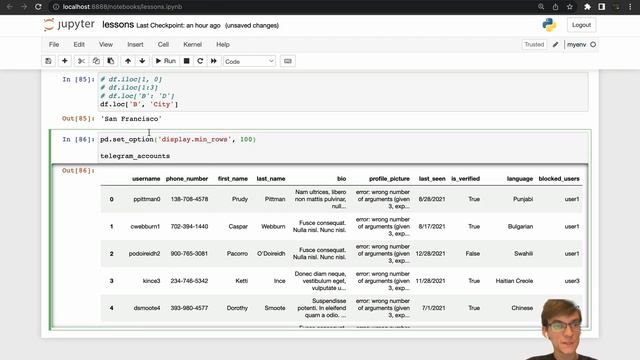Click into code cell In [85]
640x360 pixels.
tap(343, 92)
